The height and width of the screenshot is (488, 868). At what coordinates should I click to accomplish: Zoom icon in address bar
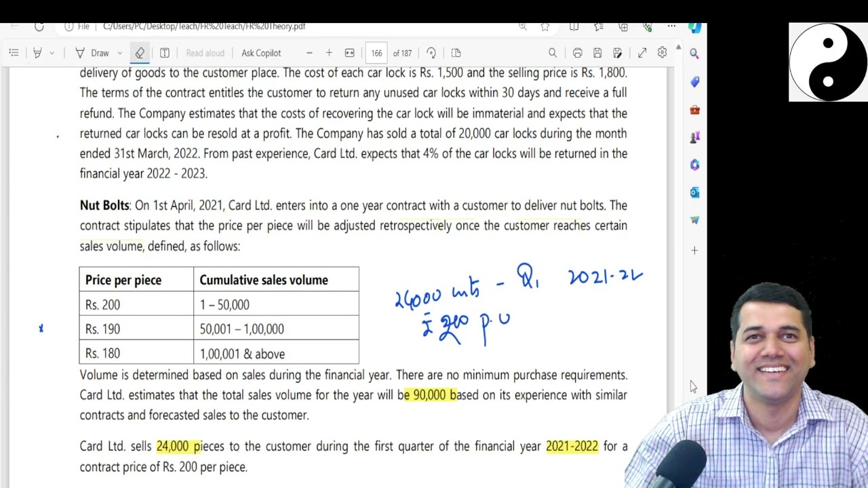tap(523, 26)
